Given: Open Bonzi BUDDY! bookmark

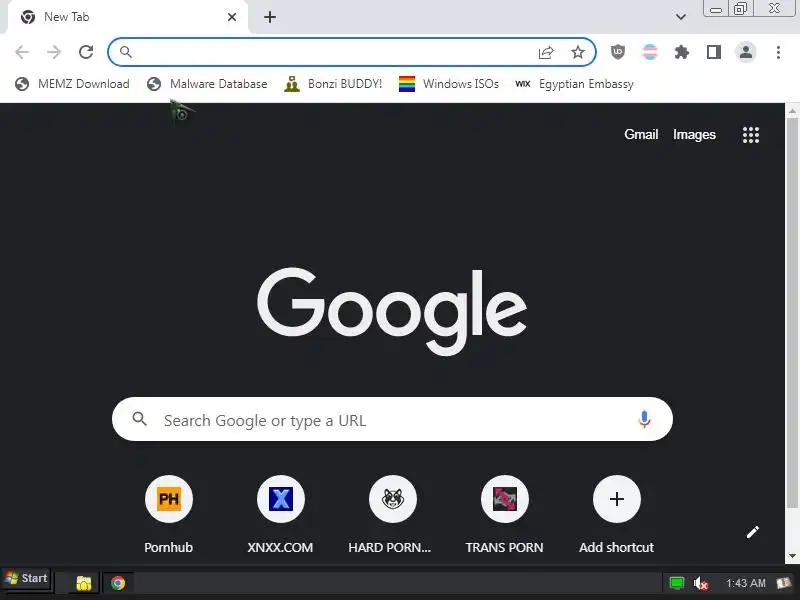Looking at the screenshot, I should [x=333, y=84].
